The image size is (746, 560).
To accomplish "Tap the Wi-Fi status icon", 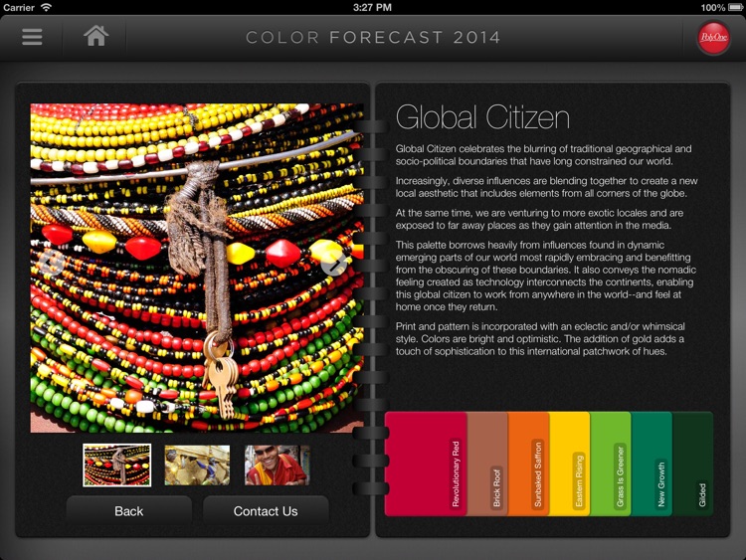I will tap(46, 7).
